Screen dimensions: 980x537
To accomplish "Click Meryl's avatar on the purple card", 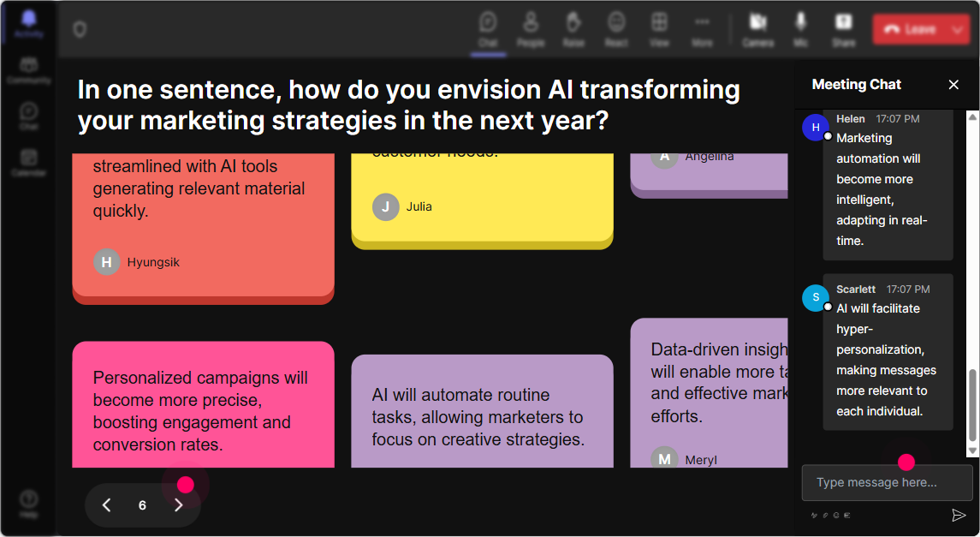I will pos(664,459).
